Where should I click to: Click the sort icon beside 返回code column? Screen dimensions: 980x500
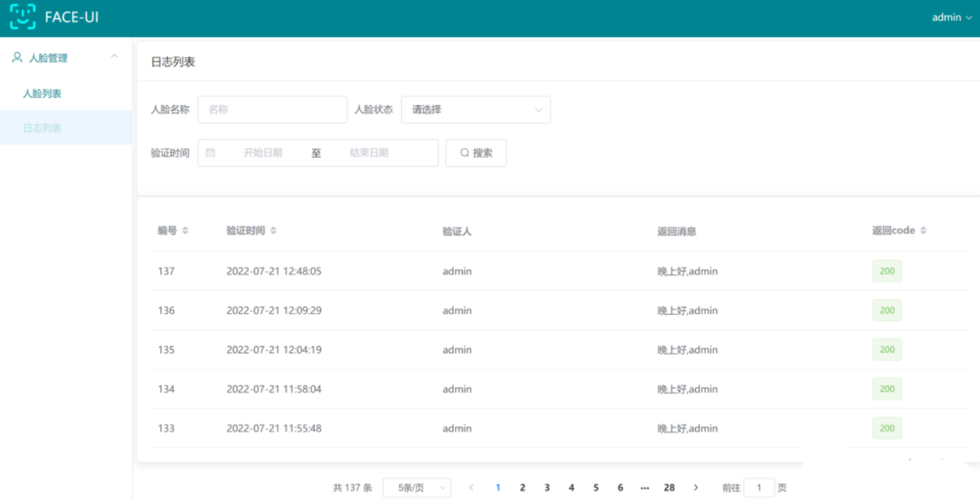coord(923,230)
